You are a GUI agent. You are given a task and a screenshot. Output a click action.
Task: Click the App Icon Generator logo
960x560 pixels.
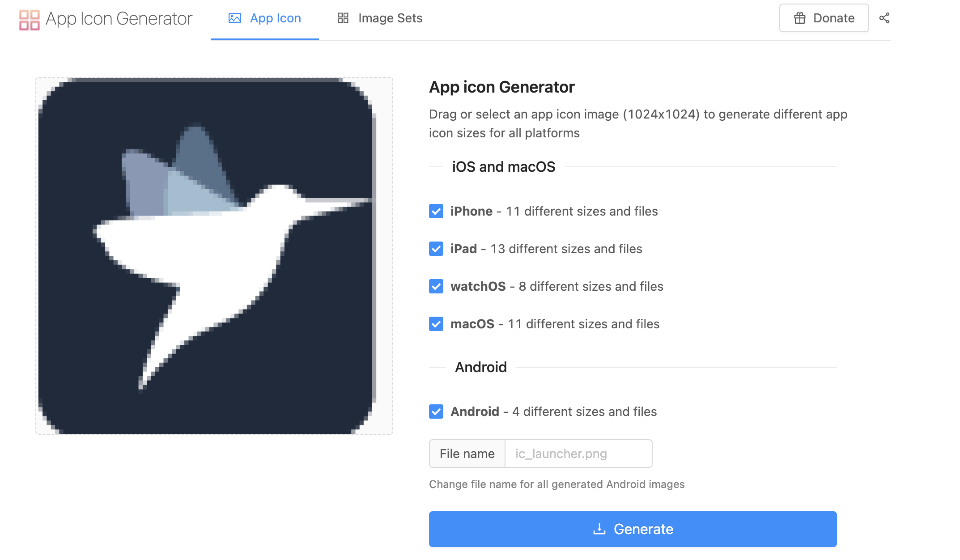[30, 19]
